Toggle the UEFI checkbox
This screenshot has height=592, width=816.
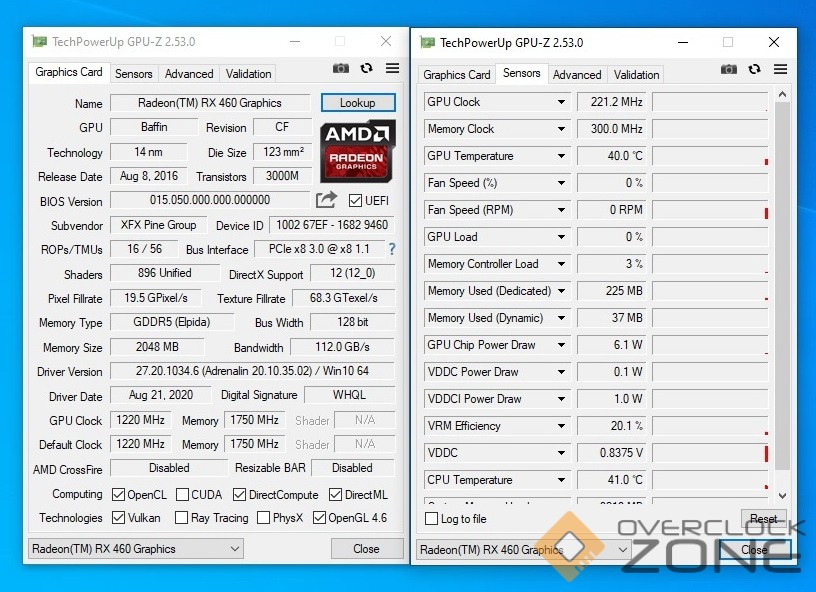[355, 200]
